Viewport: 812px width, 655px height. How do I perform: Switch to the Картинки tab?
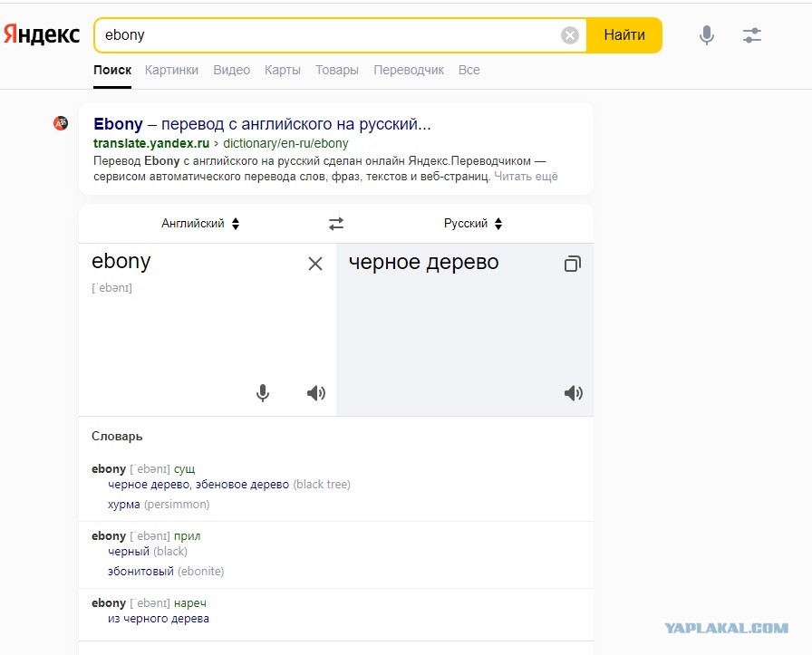pos(171,70)
